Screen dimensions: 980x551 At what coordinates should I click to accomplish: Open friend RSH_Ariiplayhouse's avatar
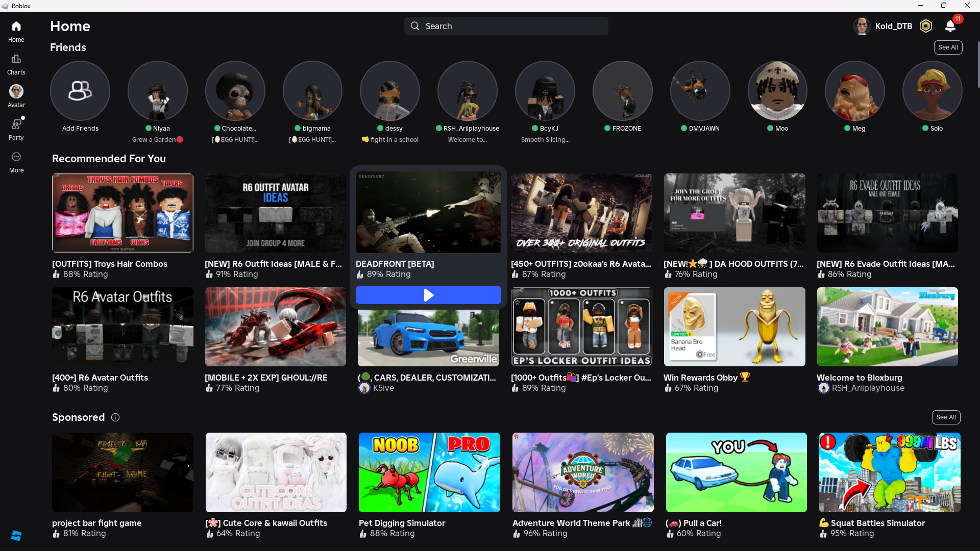click(x=468, y=91)
